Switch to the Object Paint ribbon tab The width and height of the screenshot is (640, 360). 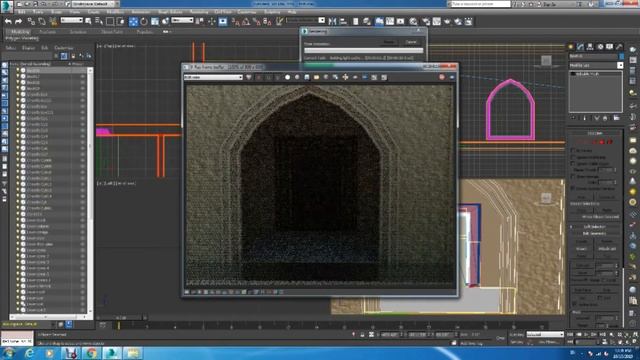click(112, 32)
